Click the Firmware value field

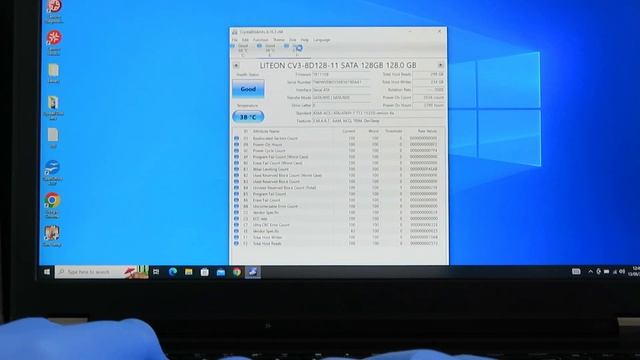pos(341,74)
